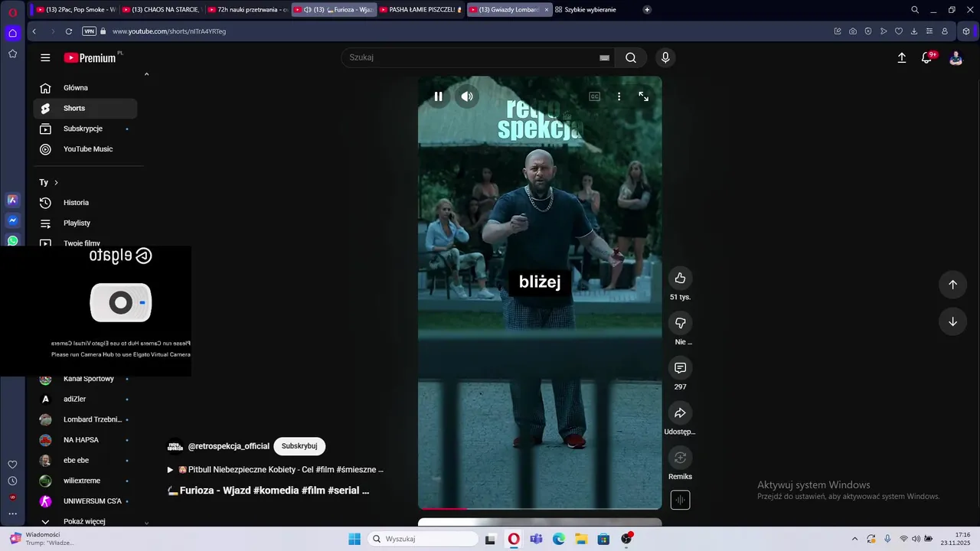Screen dimensions: 980x551
Task: Open the on-screen keyboard in search box
Action: pos(604,57)
